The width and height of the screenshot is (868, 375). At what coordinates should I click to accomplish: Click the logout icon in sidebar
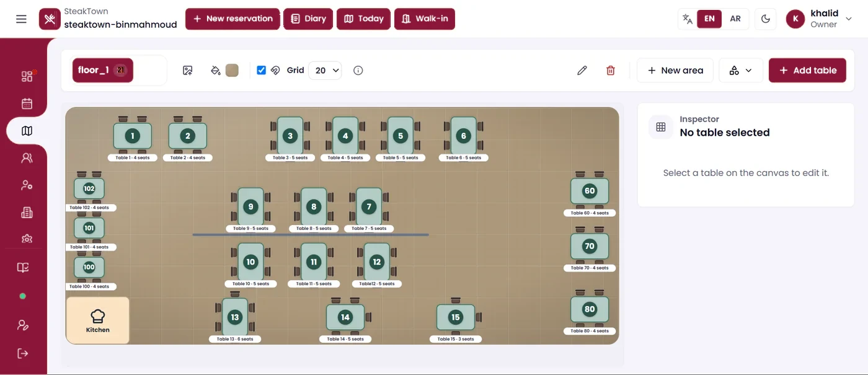23,353
